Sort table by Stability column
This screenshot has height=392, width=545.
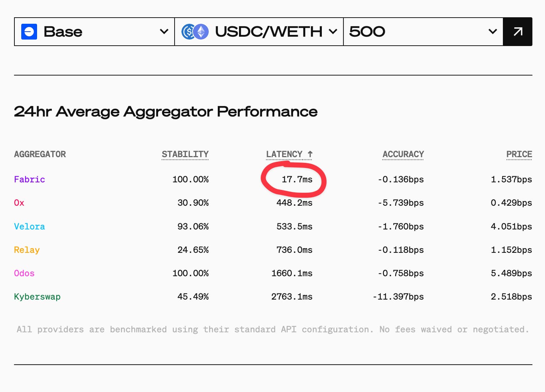[185, 154]
